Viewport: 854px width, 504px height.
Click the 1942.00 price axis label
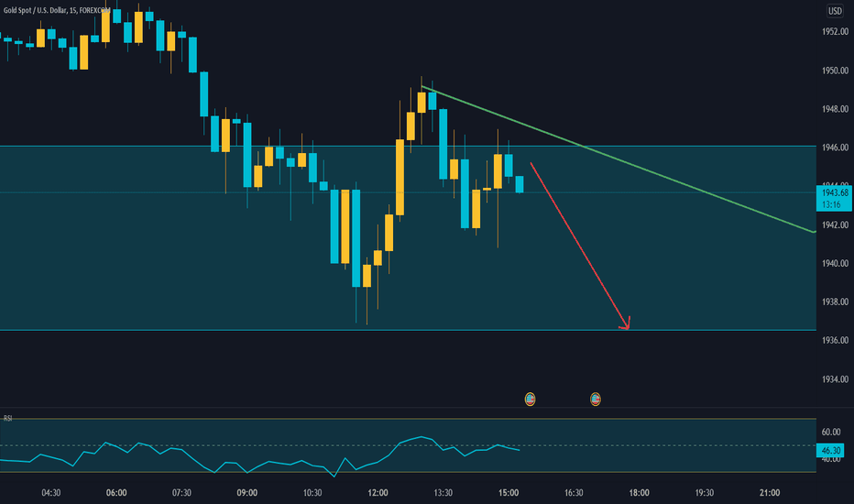[x=835, y=225]
